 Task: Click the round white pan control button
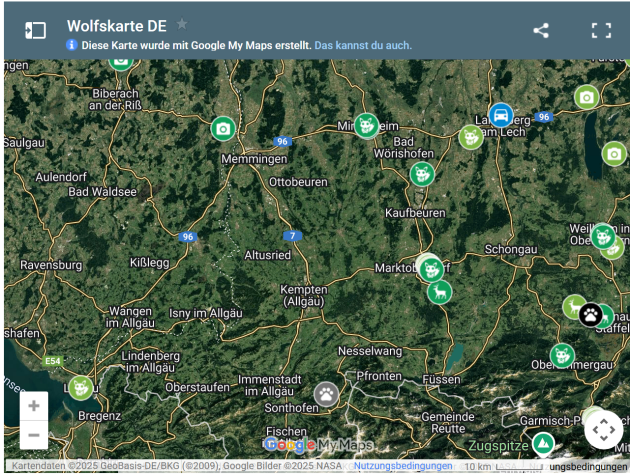[x=604, y=429]
